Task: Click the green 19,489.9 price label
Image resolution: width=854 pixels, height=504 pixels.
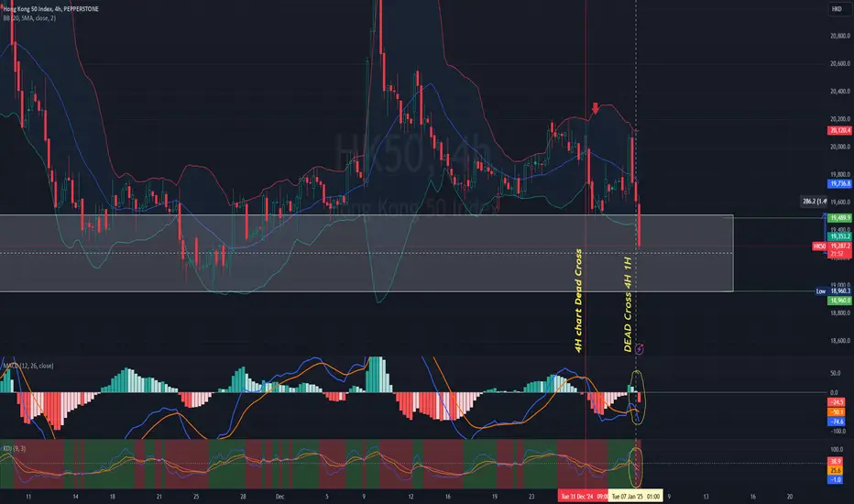Action: click(x=839, y=218)
